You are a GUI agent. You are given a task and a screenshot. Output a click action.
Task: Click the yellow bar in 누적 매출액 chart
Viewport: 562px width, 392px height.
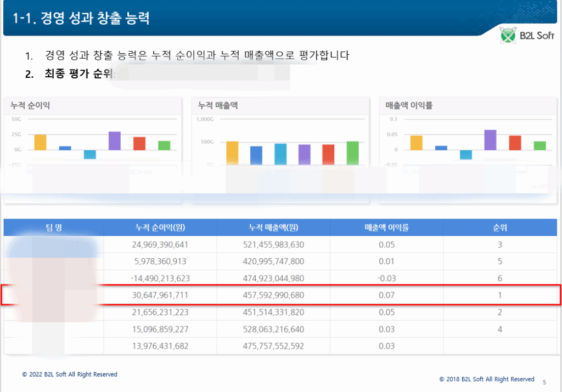coord(232,153)
